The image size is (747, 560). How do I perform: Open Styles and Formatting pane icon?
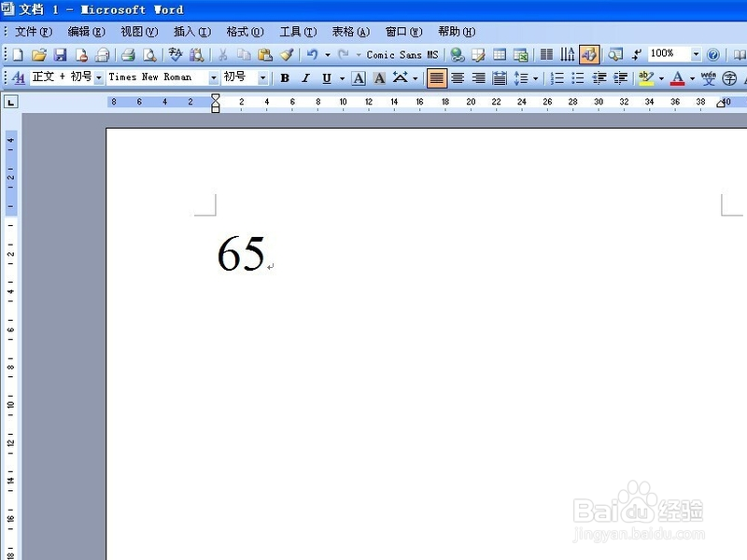(18, 77)
